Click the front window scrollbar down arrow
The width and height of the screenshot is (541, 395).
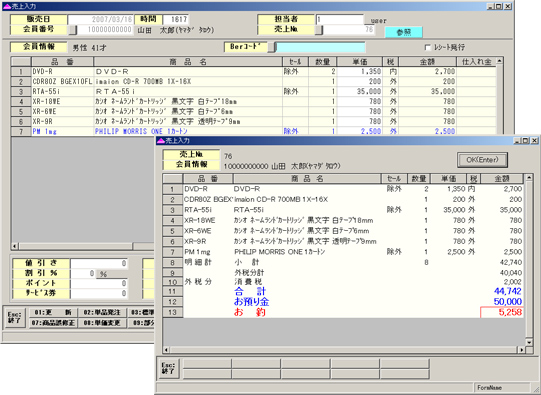click(529, 342)
